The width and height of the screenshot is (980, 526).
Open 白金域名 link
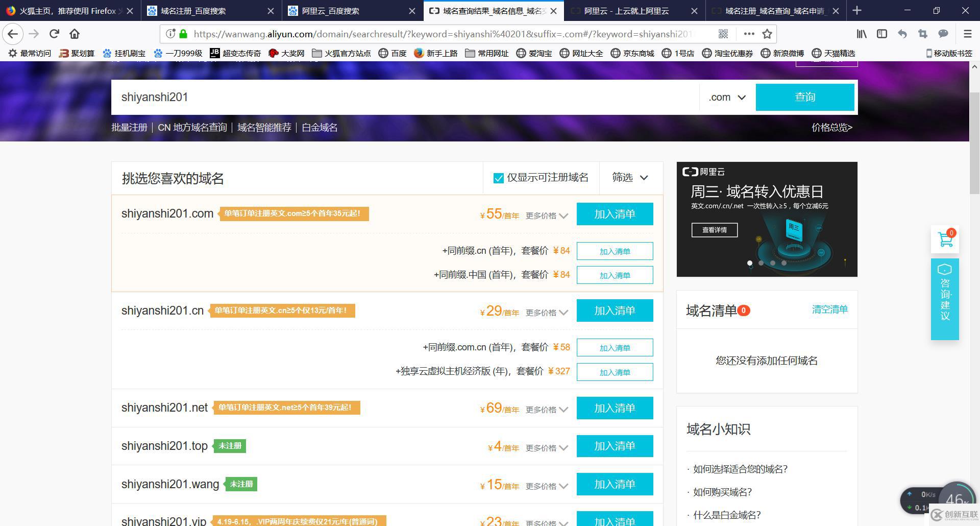tap(320, 127)
